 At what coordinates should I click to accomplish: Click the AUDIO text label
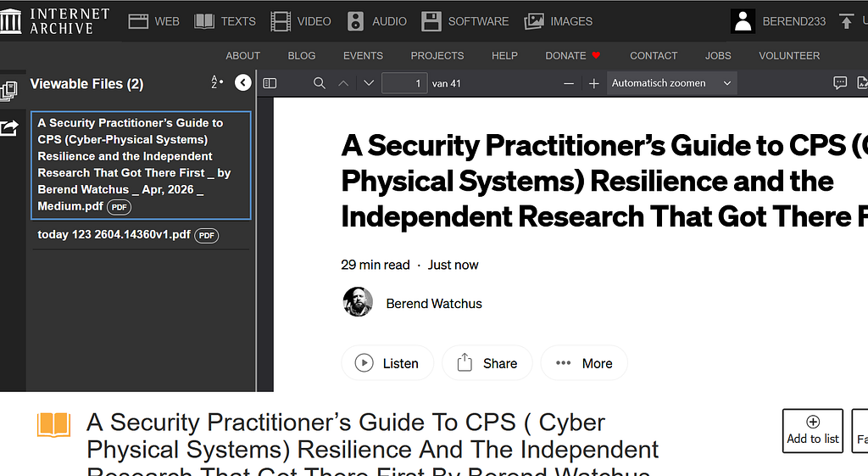389,21
